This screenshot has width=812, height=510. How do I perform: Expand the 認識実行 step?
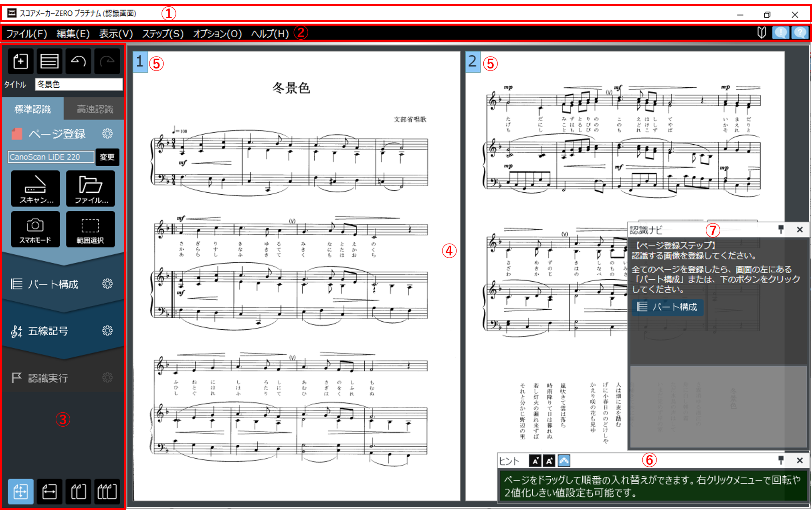[48, 378]
